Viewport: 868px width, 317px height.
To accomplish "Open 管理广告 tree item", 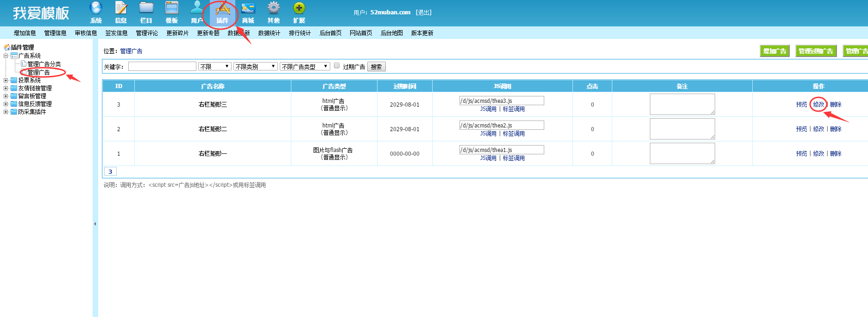I will [x=38, y=72].
